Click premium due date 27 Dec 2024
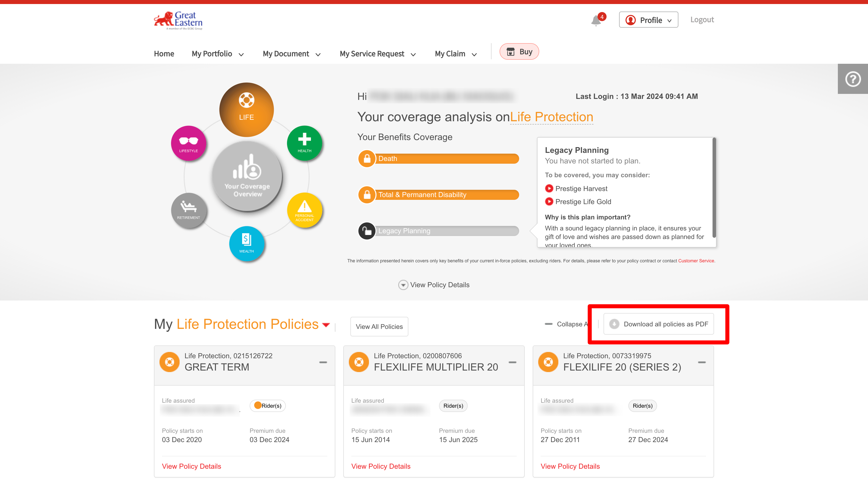Screen dimensions: 868x481 click(648, 440)
